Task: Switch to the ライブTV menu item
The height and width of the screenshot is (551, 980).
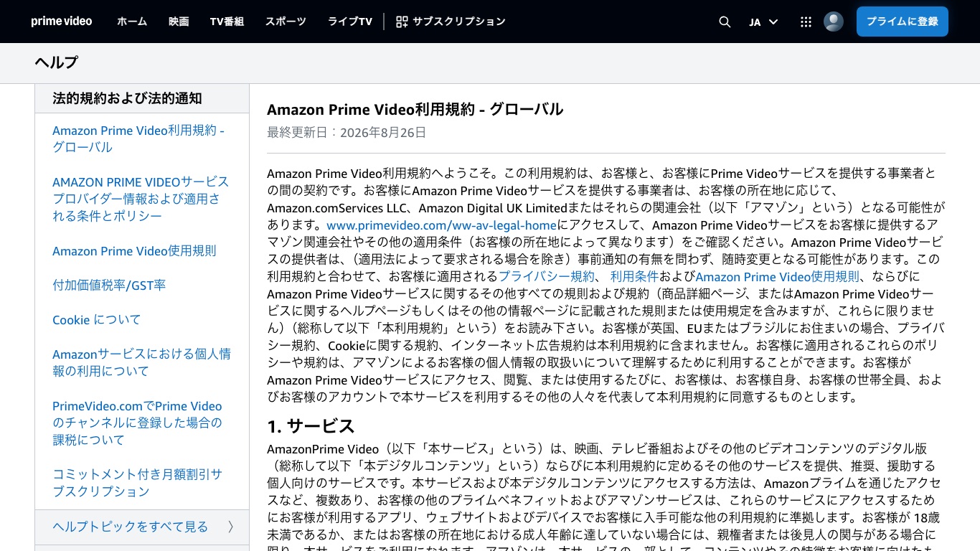Action: (350, 22)
